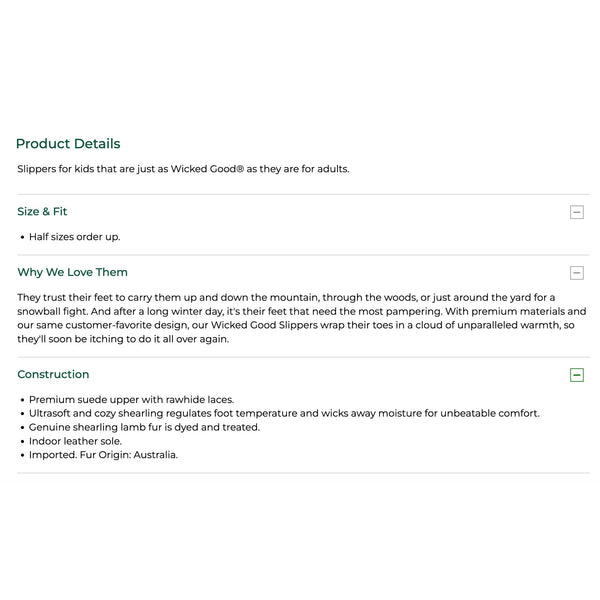
Task: Select the 'Ultrasoft and cozy shearling' bullet
Action: pos(284,413)
